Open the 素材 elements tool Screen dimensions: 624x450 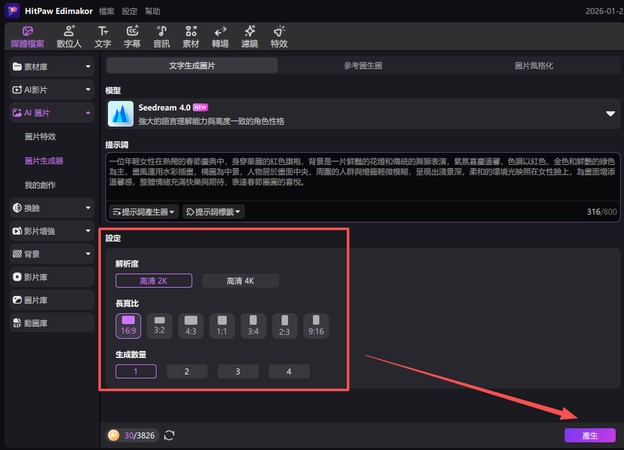pyautogui.click(x=191, y=37)
